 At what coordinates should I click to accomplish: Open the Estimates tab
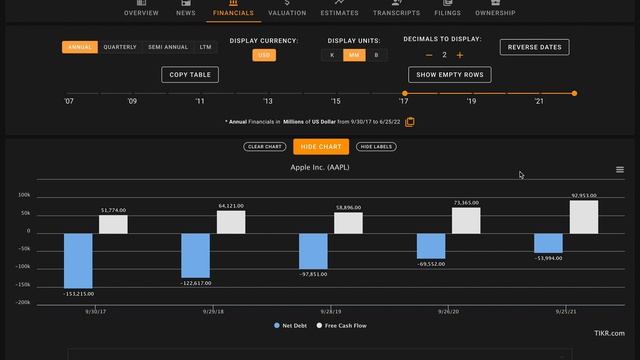(x=339, y=9)
